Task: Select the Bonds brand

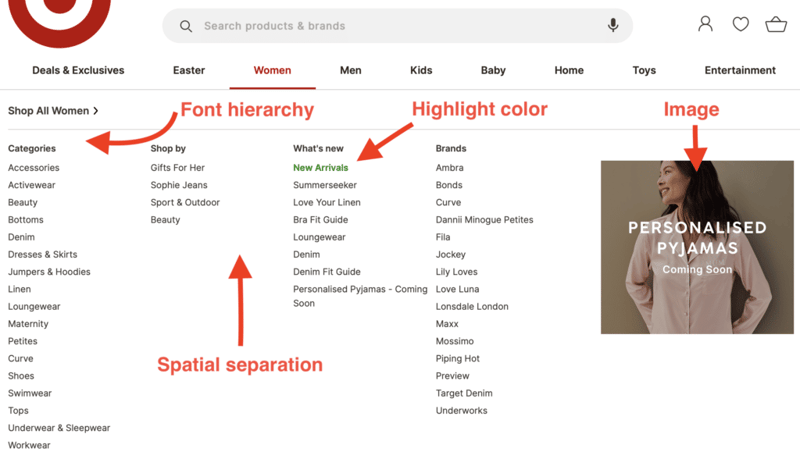Action: click(x=449, y=185)
